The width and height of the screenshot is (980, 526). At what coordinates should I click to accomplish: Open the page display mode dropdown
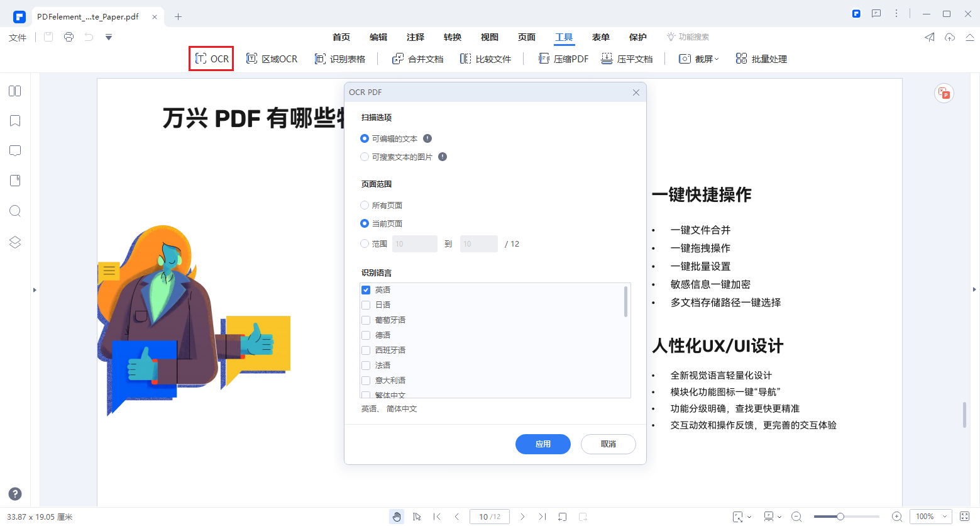coord(772,516)
